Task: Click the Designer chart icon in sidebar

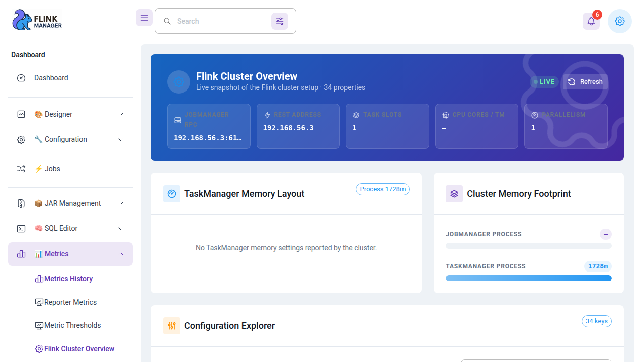Action: [x=21, y=114]
